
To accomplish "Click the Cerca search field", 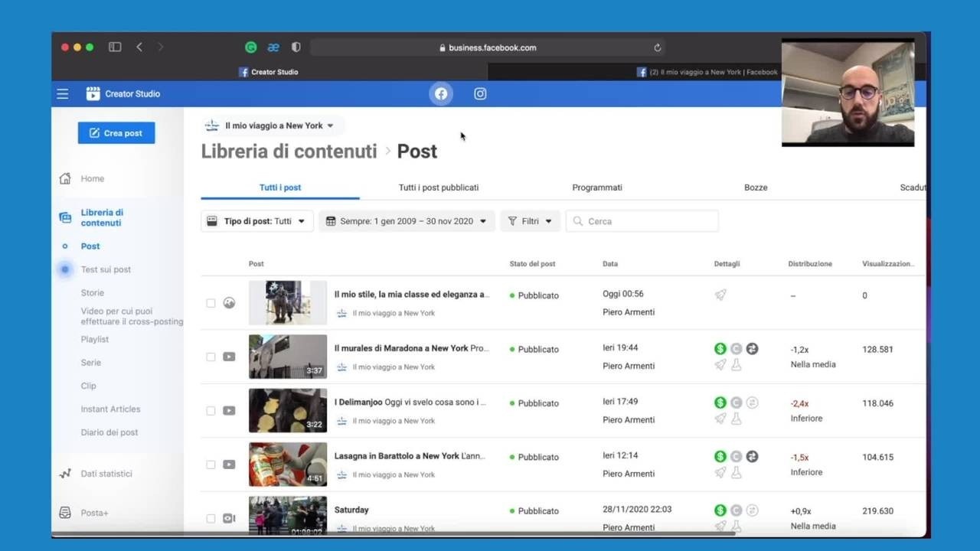I will (x=642, y=221).
